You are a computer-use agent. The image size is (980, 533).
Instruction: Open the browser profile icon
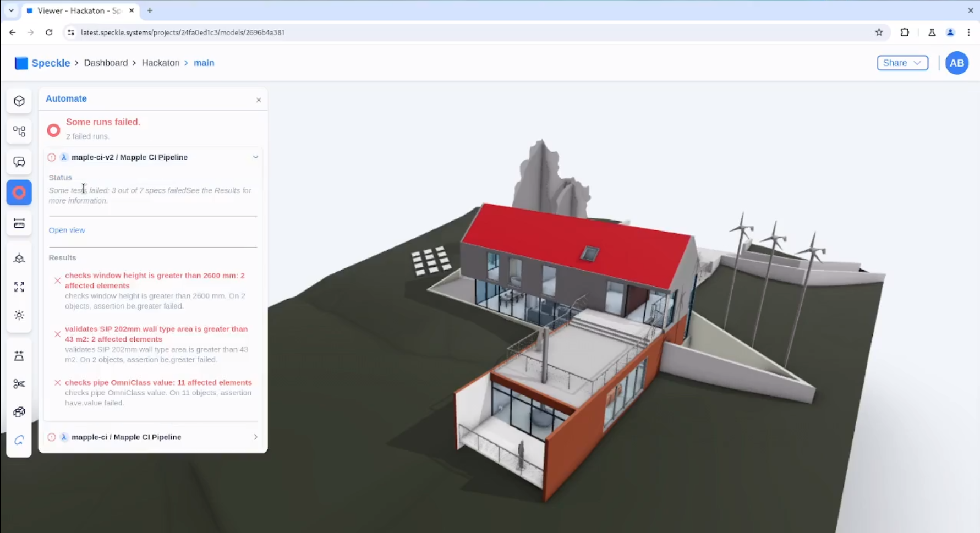[950, 32]
